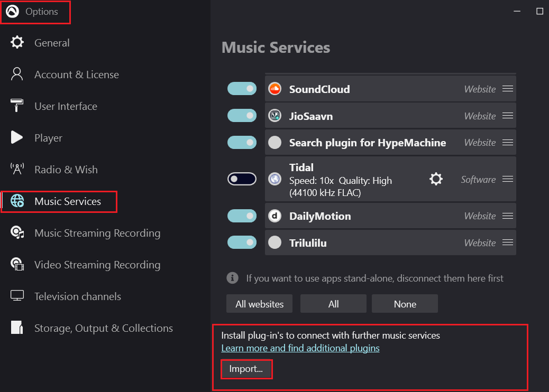Click the Trilulilu row reorder handle
This screenshot has height=392, width=549.
coord(508,242)
